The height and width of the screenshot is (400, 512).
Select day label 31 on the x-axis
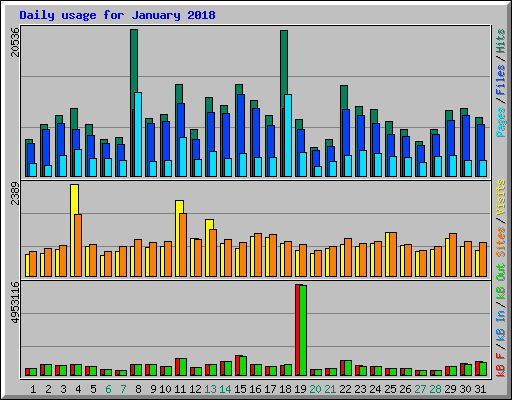click(480, 389)
